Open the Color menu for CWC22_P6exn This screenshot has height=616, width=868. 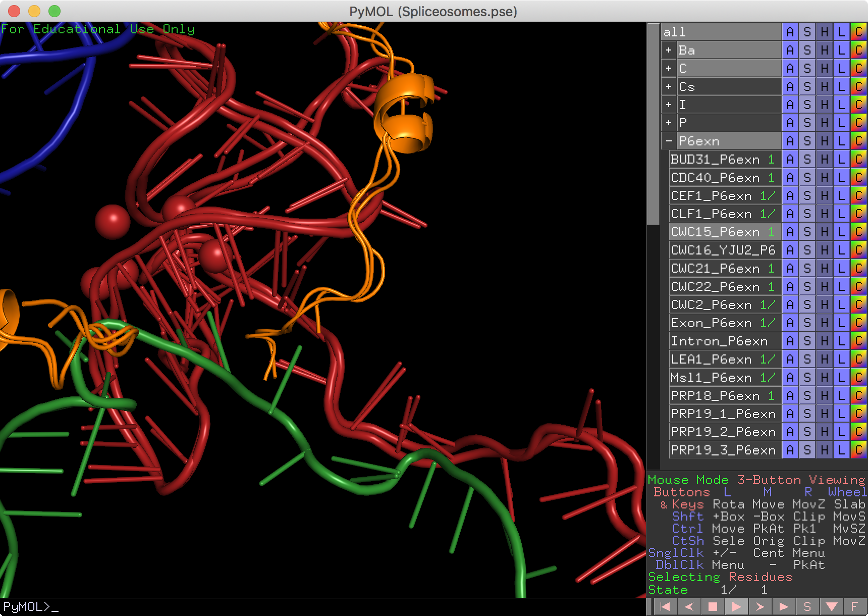coord(858,287)
